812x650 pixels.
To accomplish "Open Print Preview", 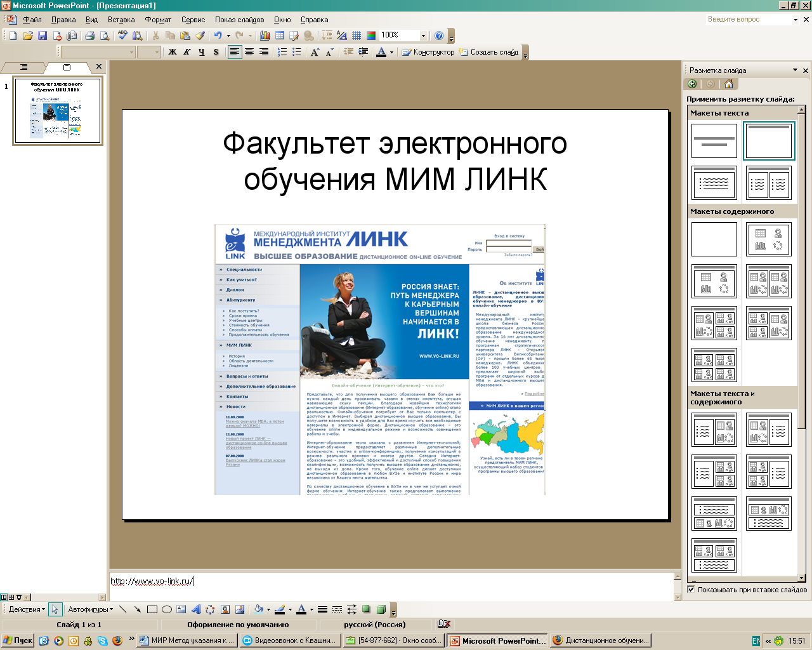I will [x=105, y=36].
